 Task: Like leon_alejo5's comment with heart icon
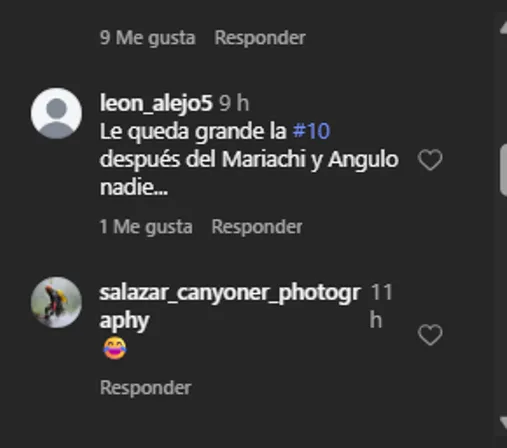[x=430, y=160]
